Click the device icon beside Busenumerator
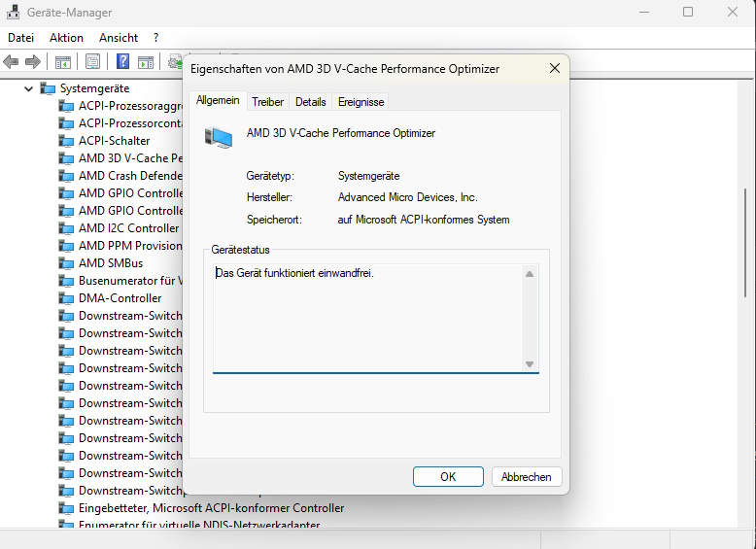 [66, 281]
